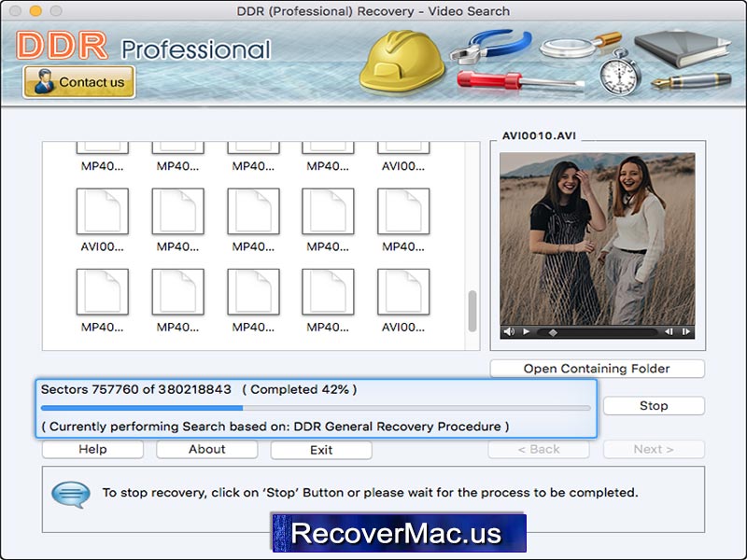The image size is (747, 560).
Task: Play the AVI0010.AVI preview video
Action: [526, 331]
